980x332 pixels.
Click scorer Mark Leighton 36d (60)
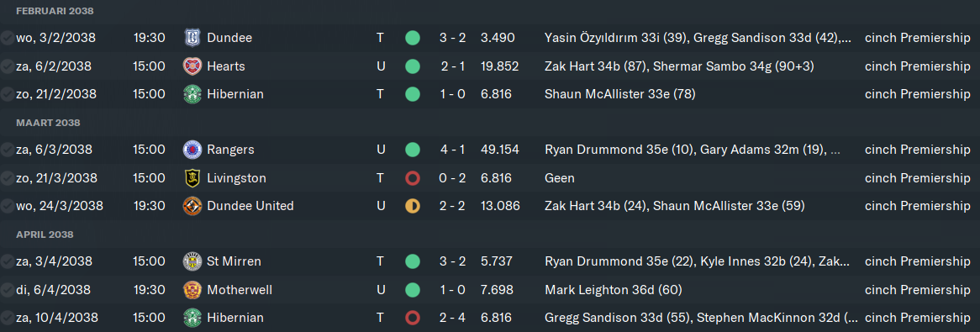(x=613, y=289)
